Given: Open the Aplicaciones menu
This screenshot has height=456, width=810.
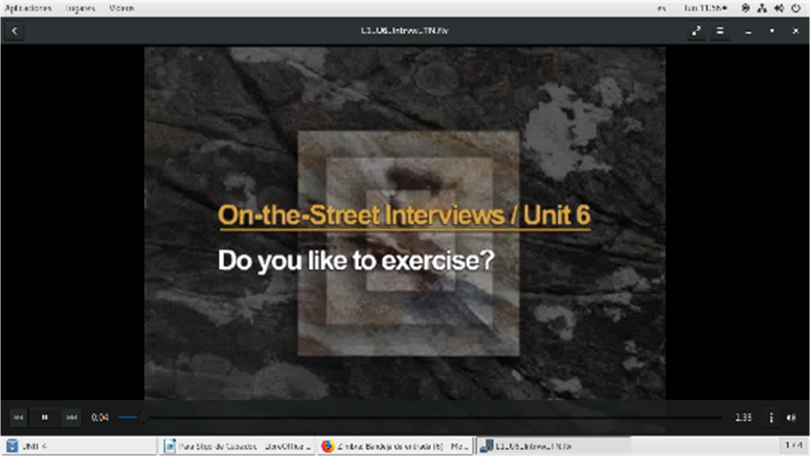Looking at the screenshot, I should (28, 8).
